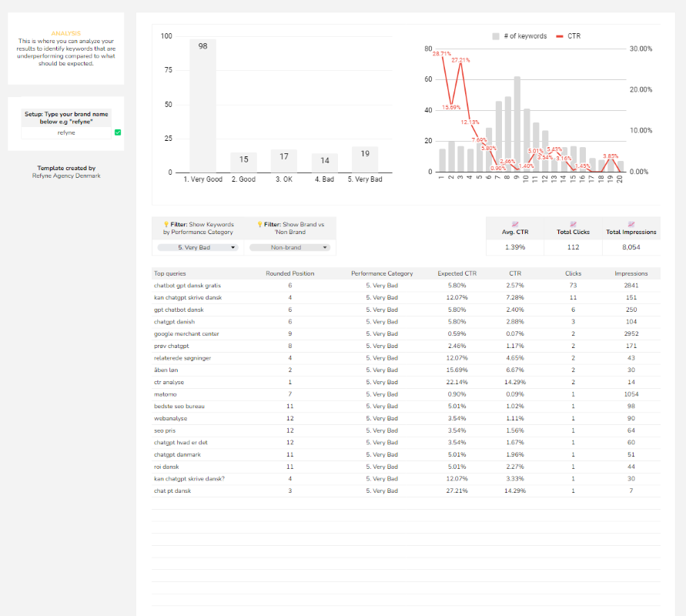Select the "Rounded Position" column header
The height and width of the screenshot is (616, 686).
pyautogui.click(x=290, y=273)
